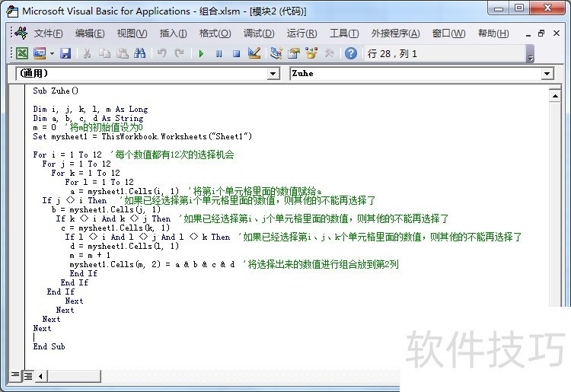
Task: Click the Reset stop icon
Action: click(x=236, y=54)
